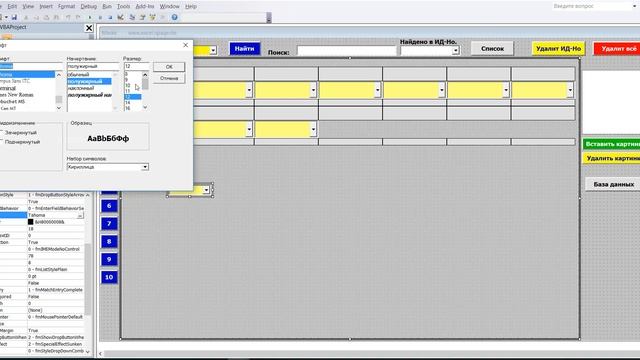Open Project Explorer via its toolbar icon
Screen dimensions: 640x360
click(x=132, y=18)
